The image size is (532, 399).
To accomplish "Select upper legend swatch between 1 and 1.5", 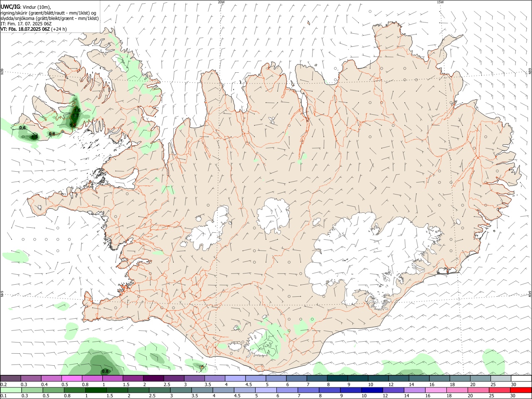I will click(112, 378).
